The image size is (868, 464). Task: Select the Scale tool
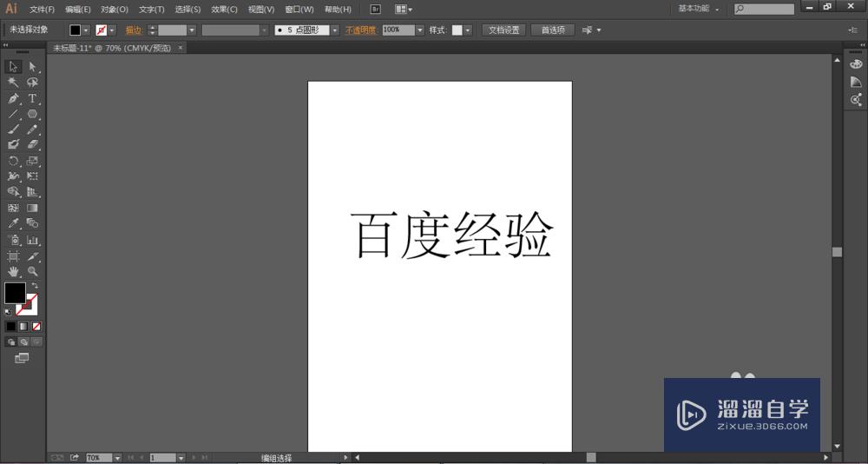(32, 161)
